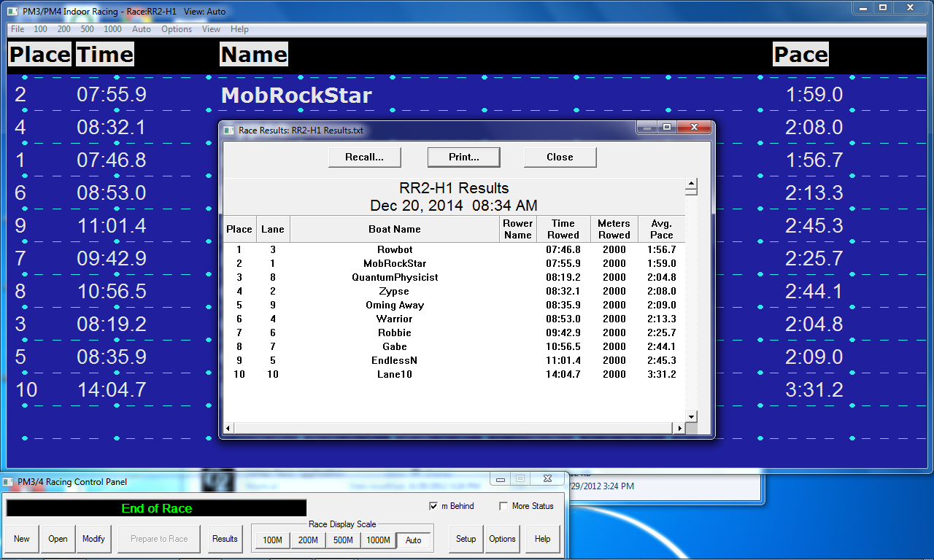Select the Auto race display scale

(414, 540)
